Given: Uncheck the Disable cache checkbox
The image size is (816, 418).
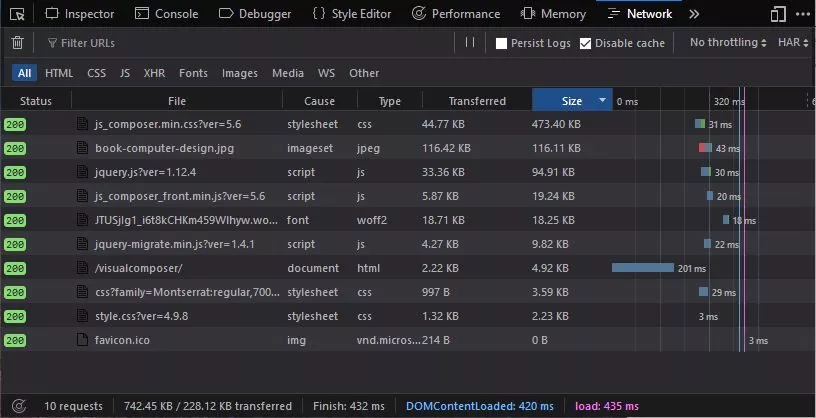Looking at the screenshot, I should 586,43.
